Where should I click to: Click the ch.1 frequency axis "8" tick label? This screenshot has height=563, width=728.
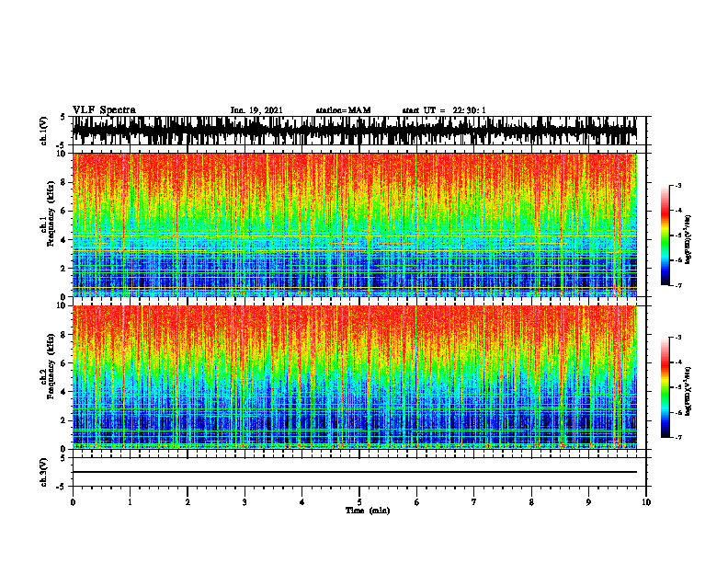pyautogui.click(x=64, y=182)
